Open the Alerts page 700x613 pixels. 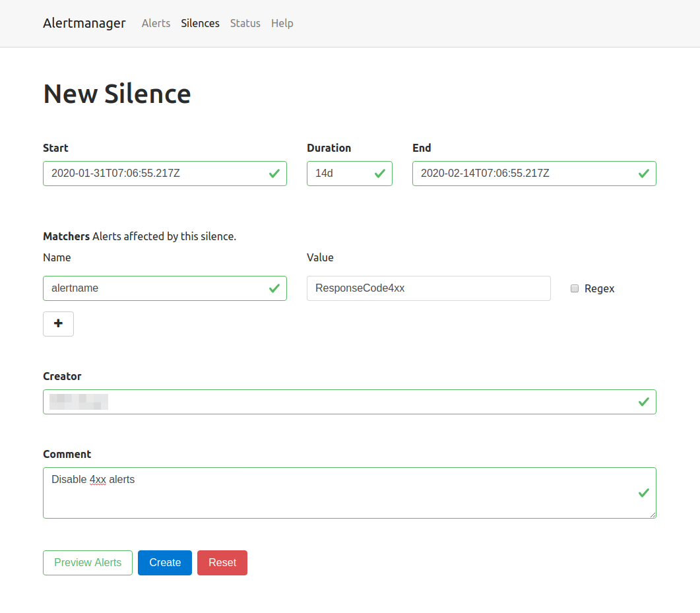[x=156, y=23]
